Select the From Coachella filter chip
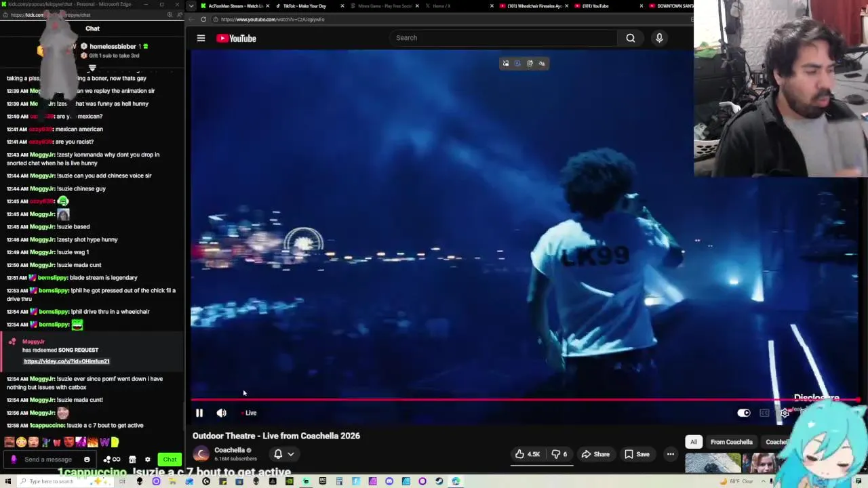868x488 pixels. pyautogui.click(x=731, y=442)
